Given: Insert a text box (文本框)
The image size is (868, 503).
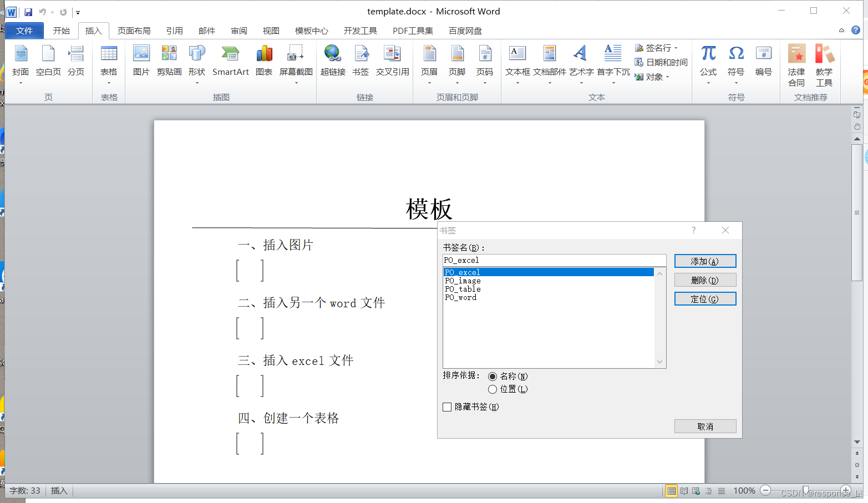Looking at the screenshot, I should pos(517,64).
